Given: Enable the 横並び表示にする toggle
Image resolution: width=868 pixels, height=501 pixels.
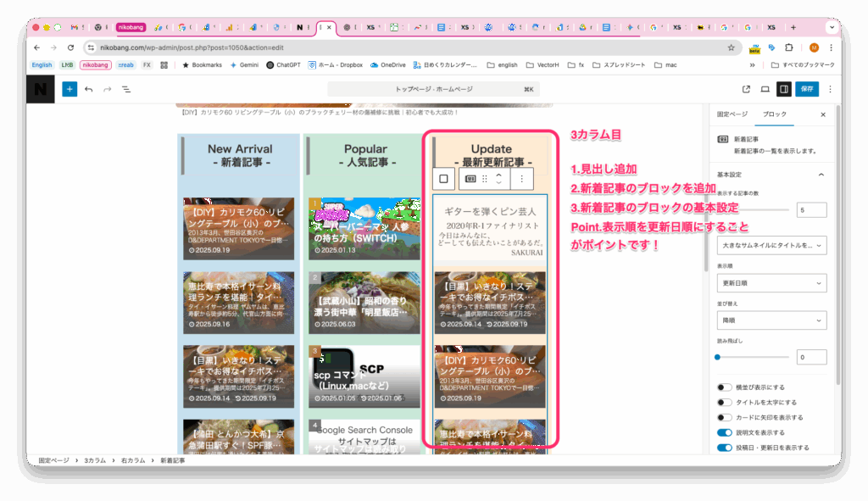Looking at the screenshot, I should tap(725, 387).
